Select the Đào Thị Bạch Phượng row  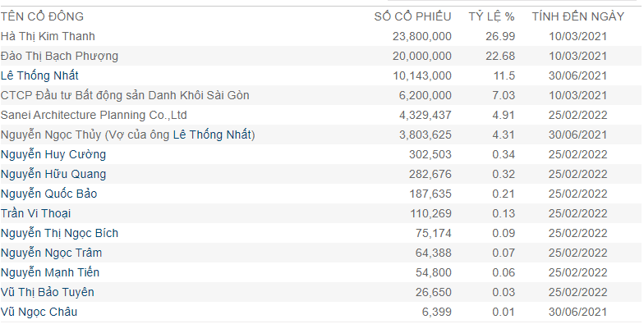[320, 56]
